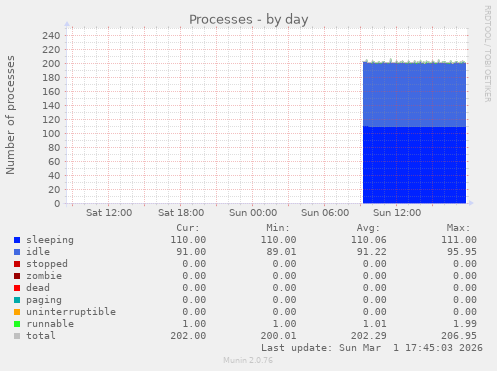Click sleeping average value 110.06

tap(369, 240)
